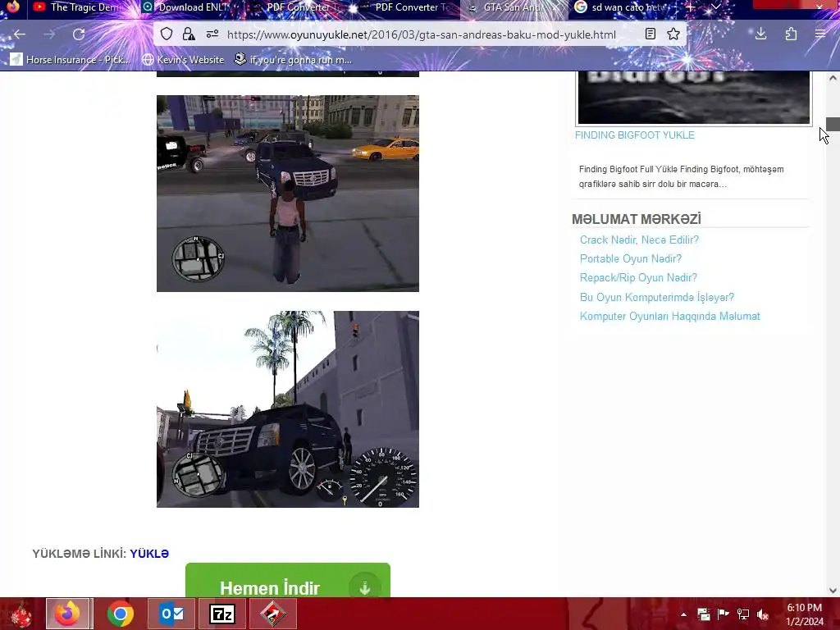Click the URL address field
840x630 pixels.
click(421, 34)
